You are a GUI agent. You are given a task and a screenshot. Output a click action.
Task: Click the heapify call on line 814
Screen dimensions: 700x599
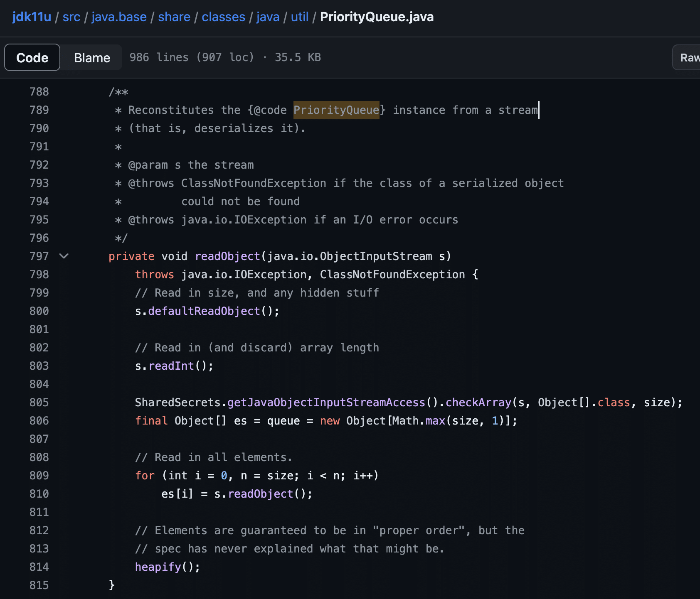tap(158, 567)
